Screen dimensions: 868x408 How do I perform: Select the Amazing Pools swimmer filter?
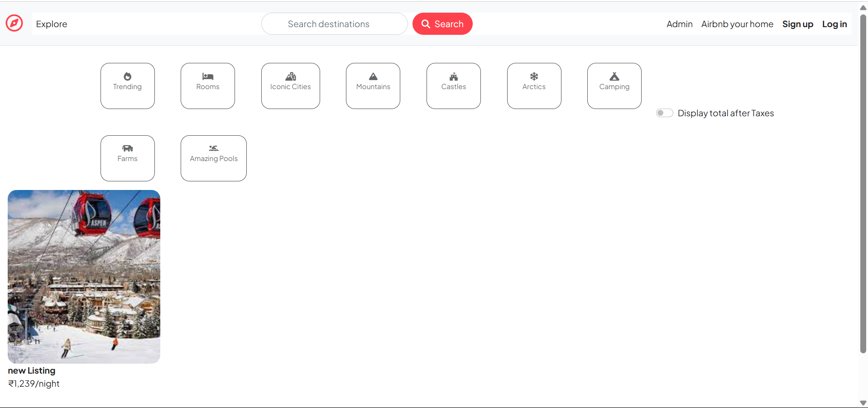point(214,158)
